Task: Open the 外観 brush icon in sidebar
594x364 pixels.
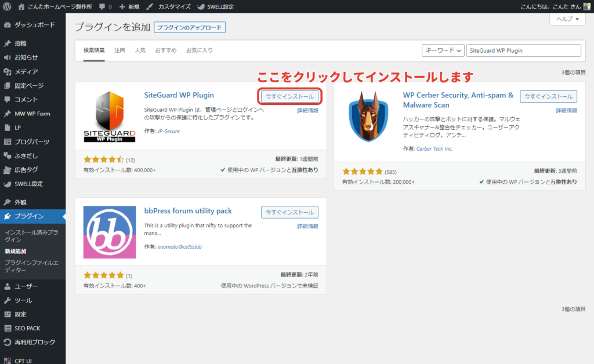Action: tap(7, 202)
